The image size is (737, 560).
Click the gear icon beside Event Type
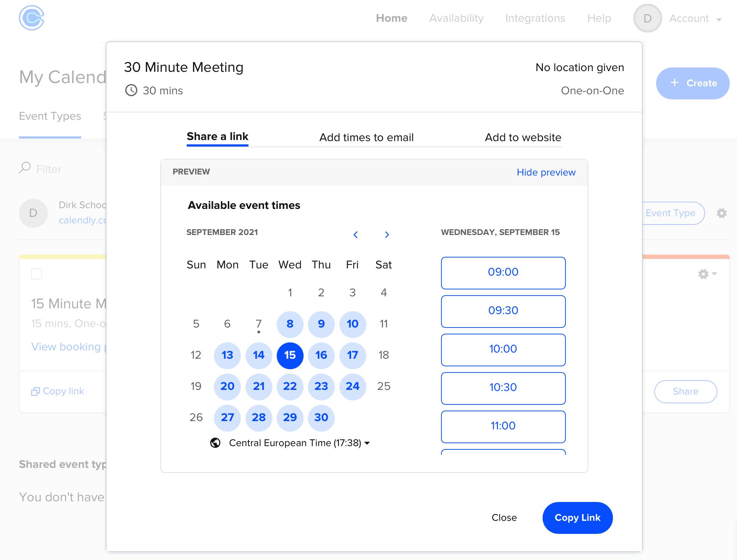(x=721, y=213)
